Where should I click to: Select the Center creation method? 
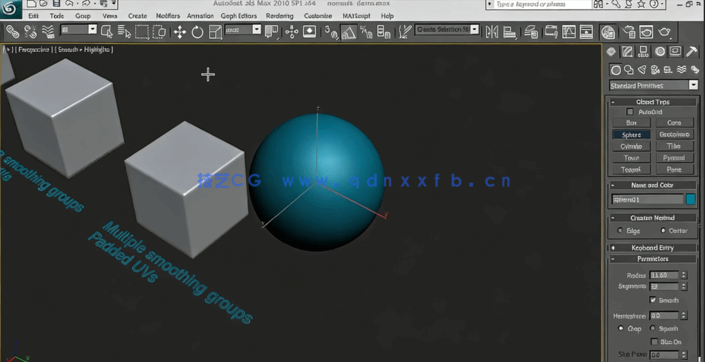click(x=663, y=231)
